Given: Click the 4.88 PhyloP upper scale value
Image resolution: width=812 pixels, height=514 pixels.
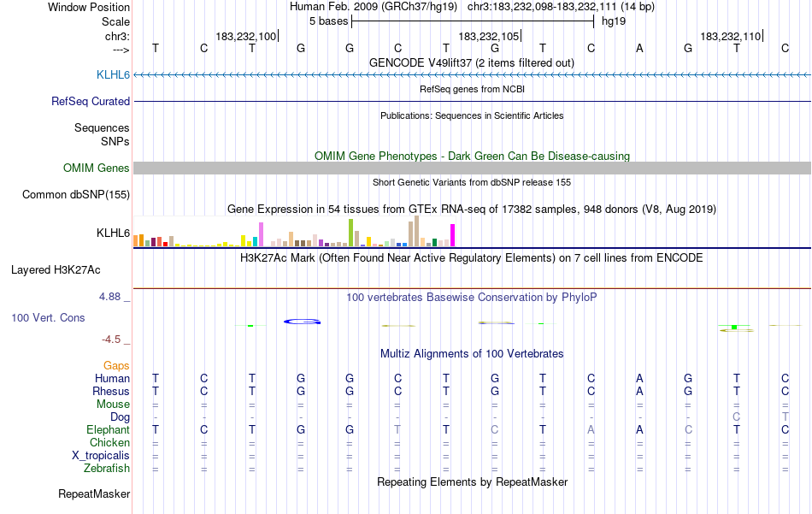Looking at the screenshot, I should pyautogui.click(x=109, y=297).
